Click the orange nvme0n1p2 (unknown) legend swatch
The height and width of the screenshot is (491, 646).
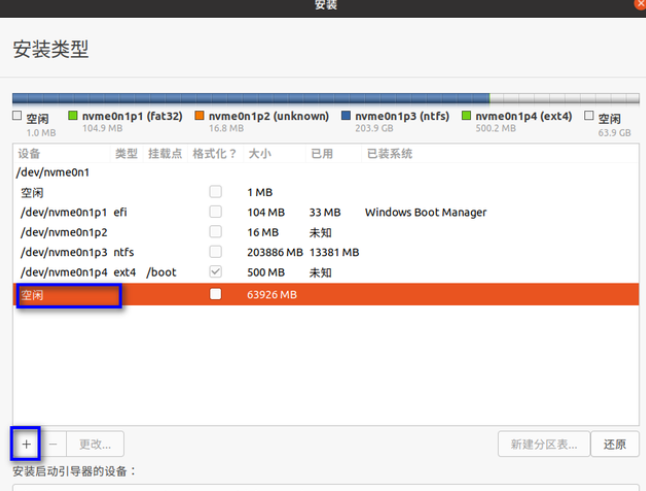[200, 116]
